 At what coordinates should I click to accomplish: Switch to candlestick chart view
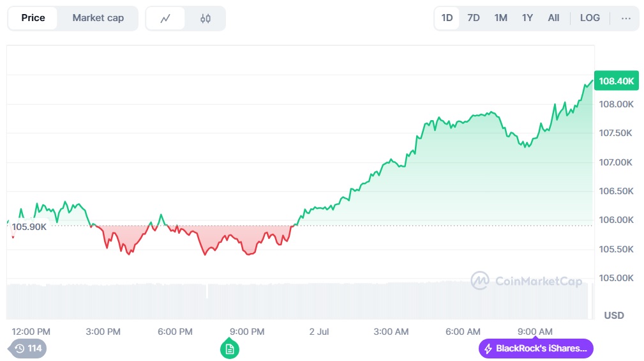205,19
